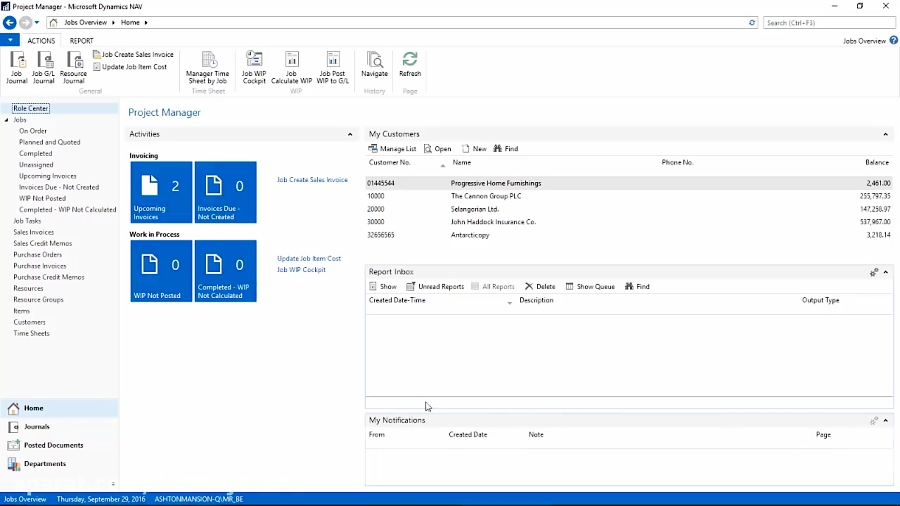Image resolution: width=900 pixels, height=506 pixels.
Task: Open navigation history dropdown arrow
Action: (x=37, y=23)
